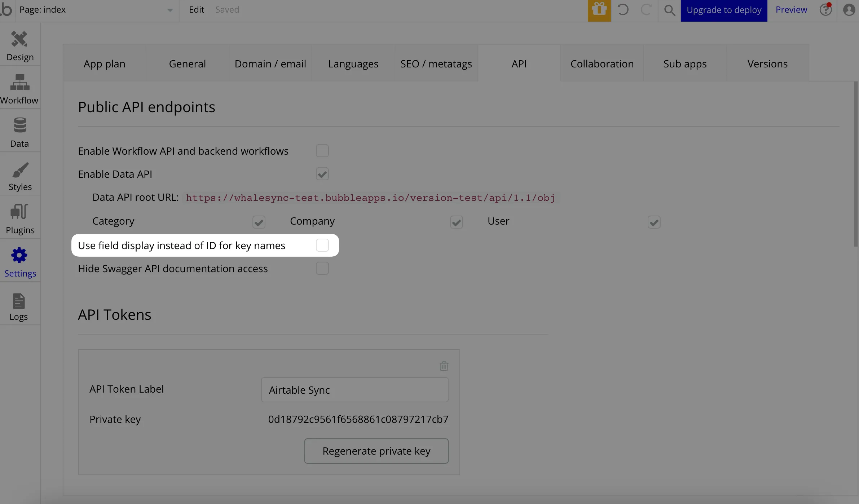Open the Languages tab
Screen dimensions: 859x504
[x=353, y=63]
